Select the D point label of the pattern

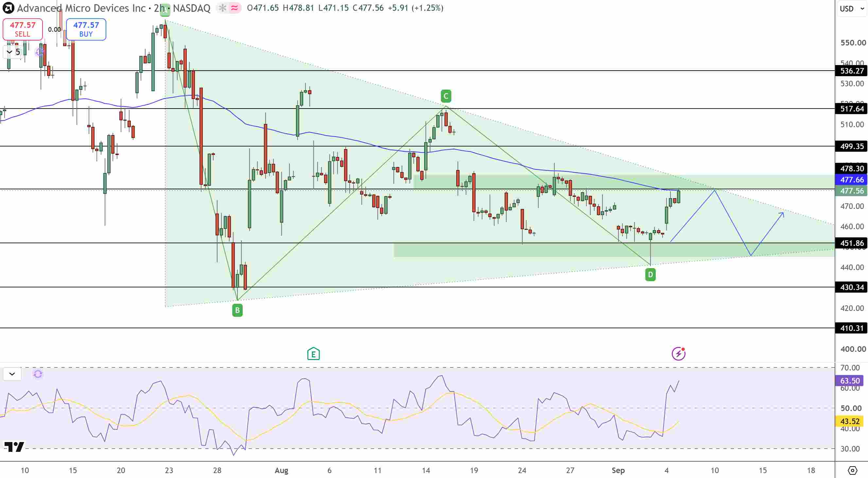(650, 275)
